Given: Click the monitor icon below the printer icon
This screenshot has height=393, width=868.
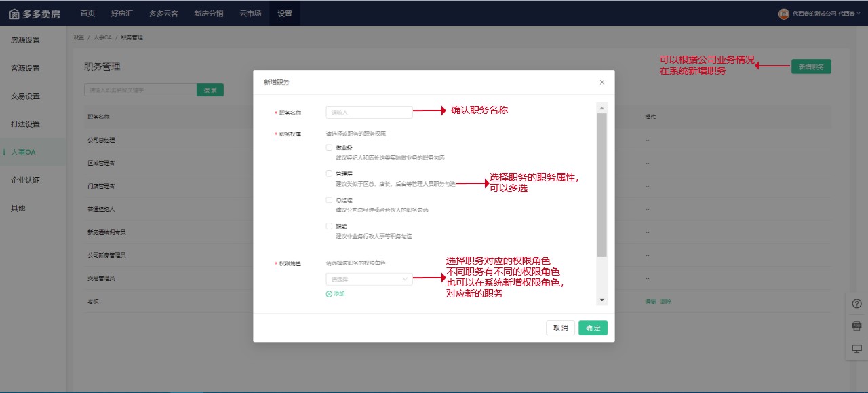Looking at the screenshot, I should coord(856,347).
